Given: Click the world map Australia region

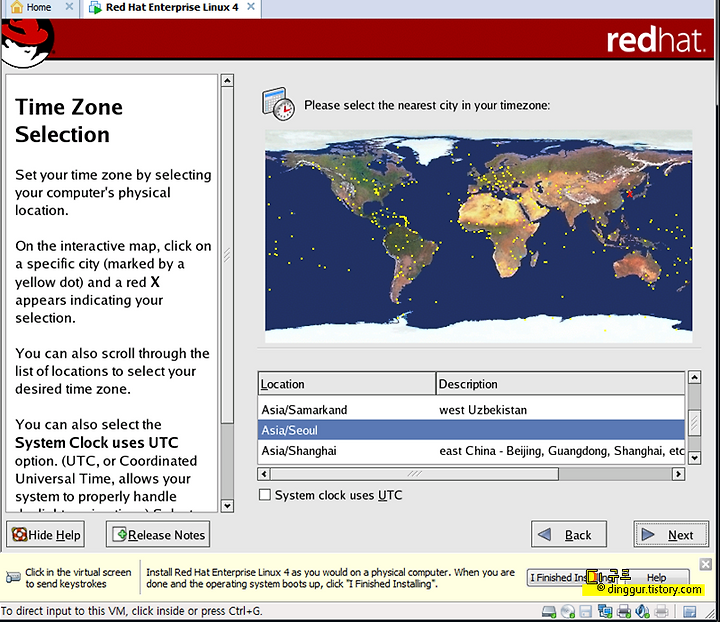Looking at the screenshot, I should click(x=637, y=267).
